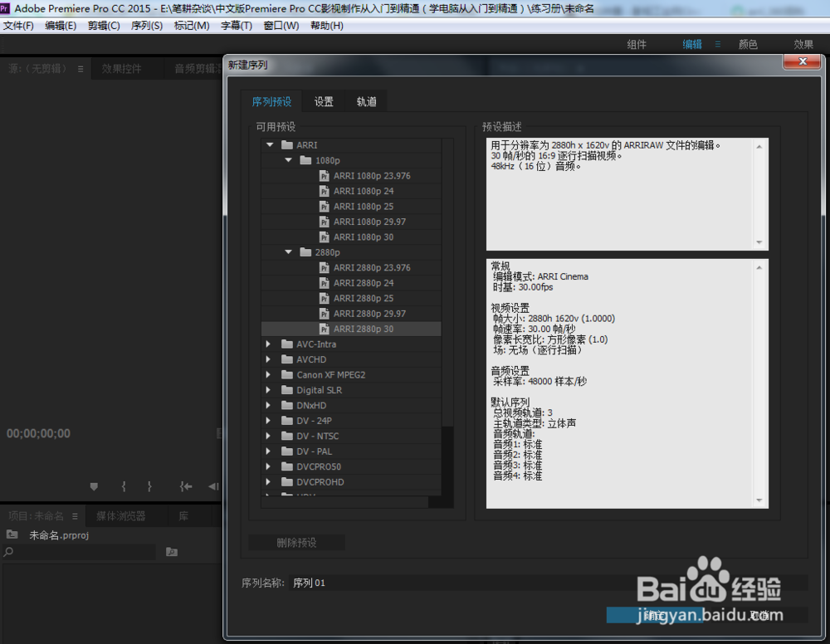
Task: Select ARRI 2880p 23.976 preset
Action: pyautogui.click(x=351, y=268)
